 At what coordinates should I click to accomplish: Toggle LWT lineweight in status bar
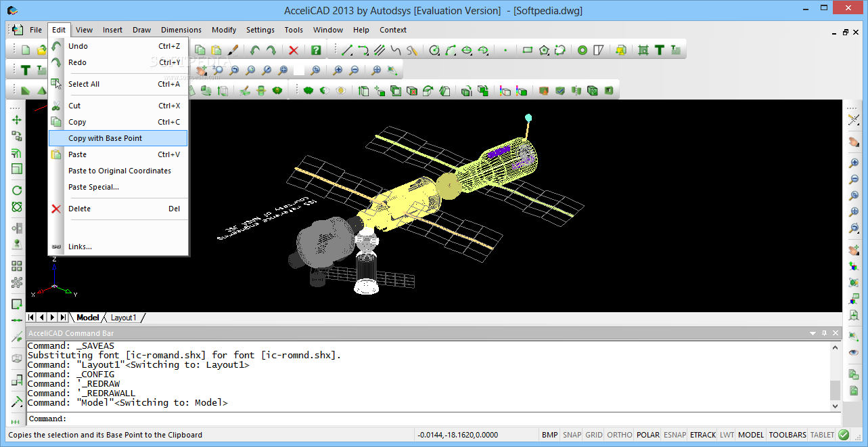tap(727, 435)
